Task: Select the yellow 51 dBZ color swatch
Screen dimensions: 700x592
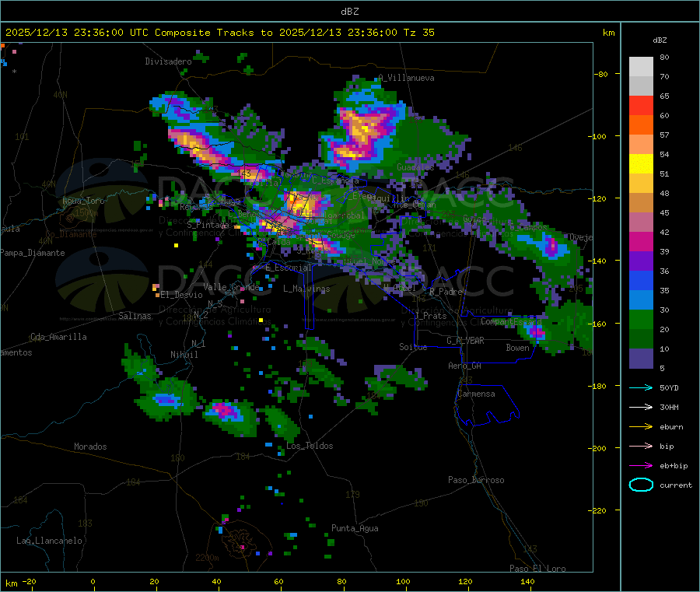Action: pos(641,164)
